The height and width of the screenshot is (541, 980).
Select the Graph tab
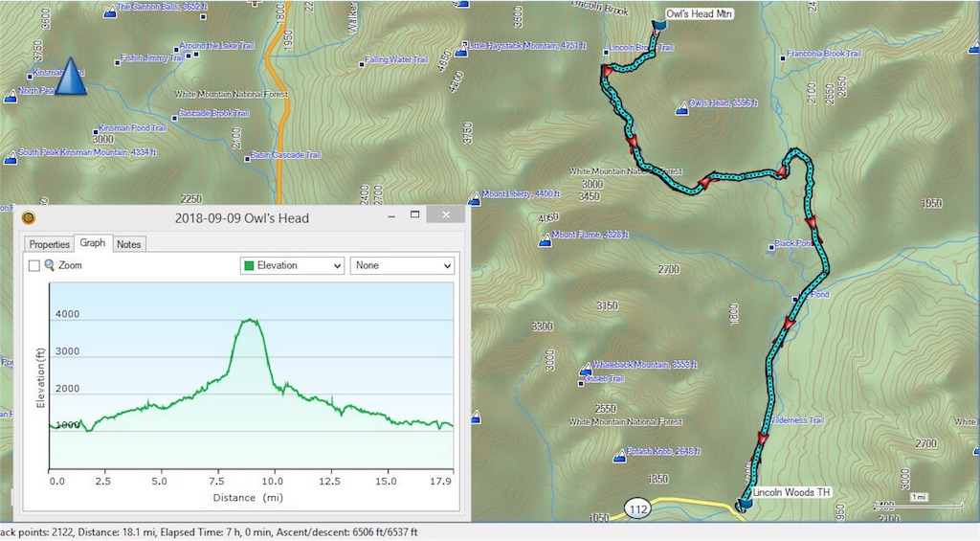tap(93, 242)
